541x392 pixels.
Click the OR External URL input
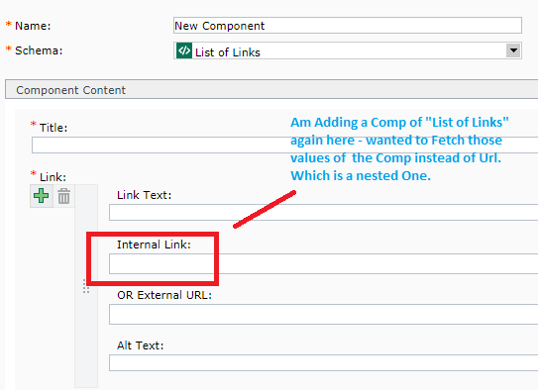coord(324,314)
